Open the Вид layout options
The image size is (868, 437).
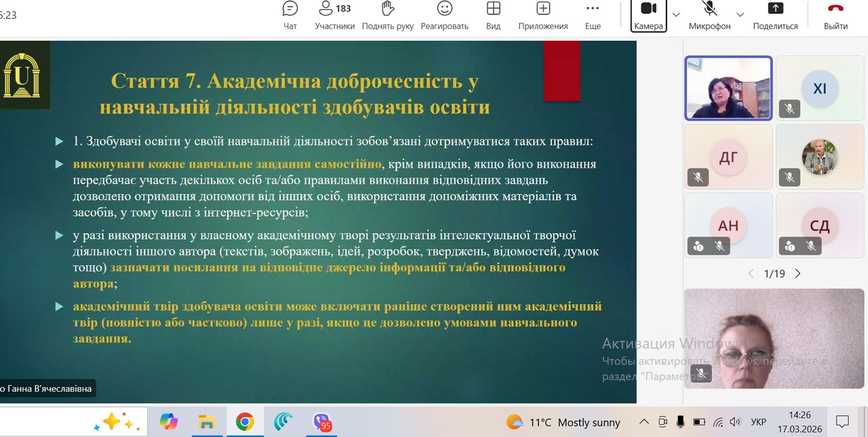tap(493, 16)
